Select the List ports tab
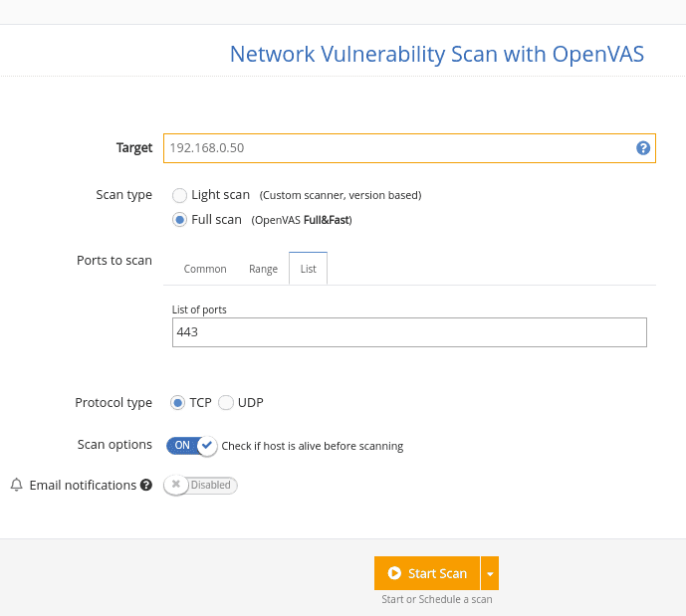Screen dimensions: 686x616 click(x=309, y=269)
